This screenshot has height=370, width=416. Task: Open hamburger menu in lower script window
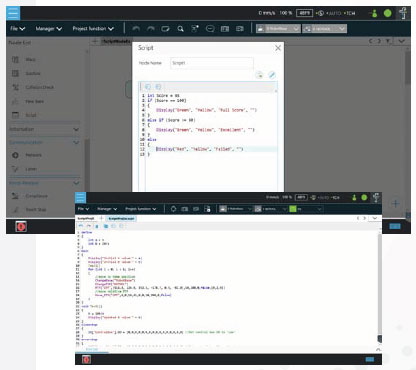tap(80, 198)
